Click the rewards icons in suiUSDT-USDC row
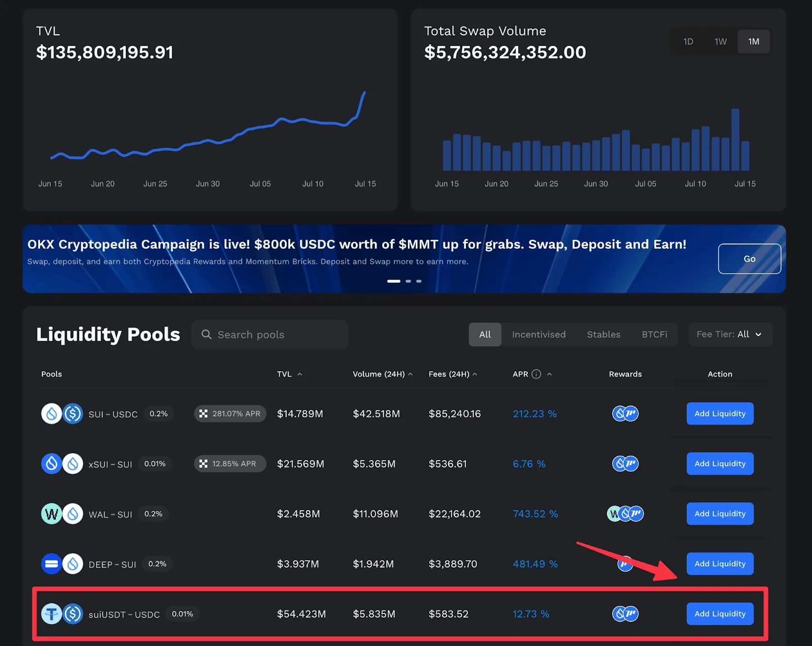 pyautogui.click(x=625, y=614)
